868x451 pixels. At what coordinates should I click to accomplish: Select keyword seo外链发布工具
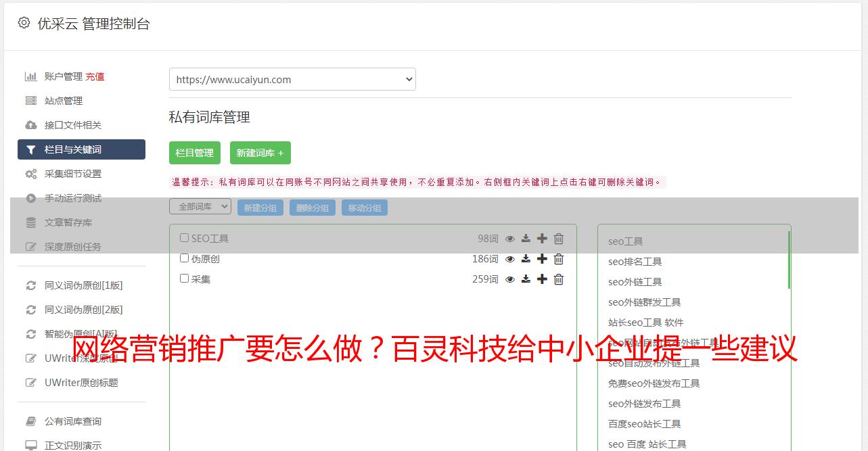(645, 404)
